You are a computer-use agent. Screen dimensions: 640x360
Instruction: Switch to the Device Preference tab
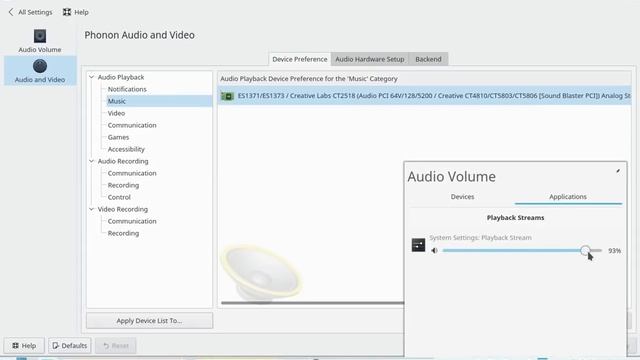300,59
